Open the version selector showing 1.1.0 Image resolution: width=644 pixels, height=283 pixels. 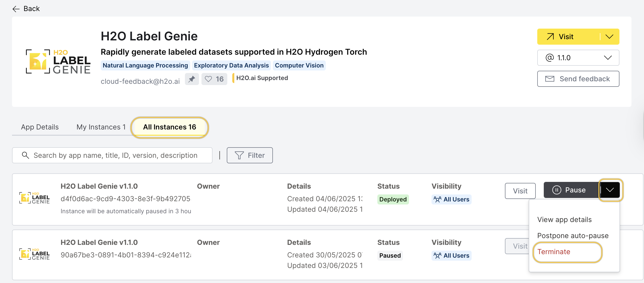click(578, 57)
